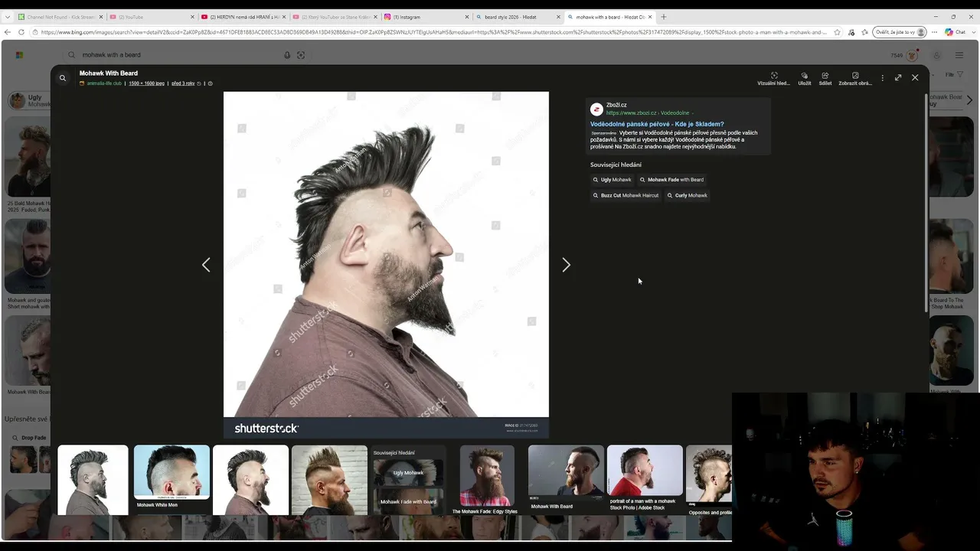The image size is (980, 551).
Task: Click Microsoft logo at top left
Action: point(19,55)
